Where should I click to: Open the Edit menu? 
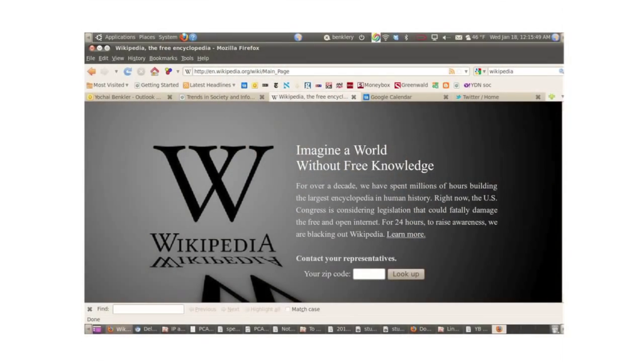pos(103,58)
